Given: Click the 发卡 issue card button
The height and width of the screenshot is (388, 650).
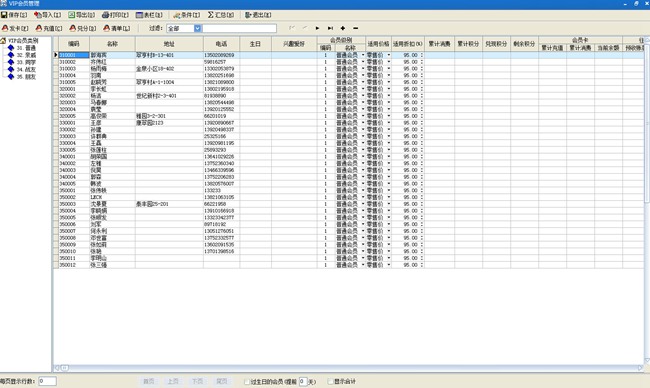Looking at the screenshot, I should point(15,28).
